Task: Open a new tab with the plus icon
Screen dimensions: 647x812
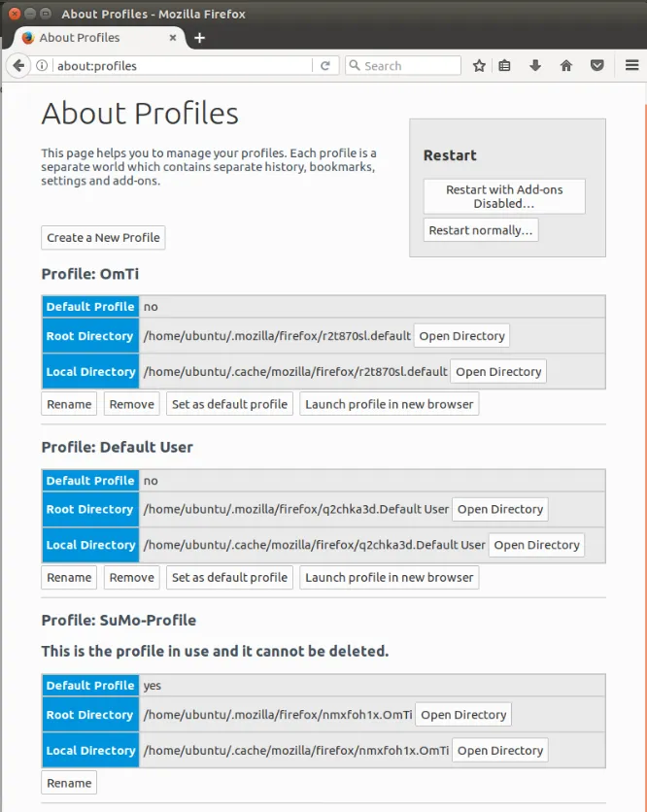Action: click(x=199, y=38)
